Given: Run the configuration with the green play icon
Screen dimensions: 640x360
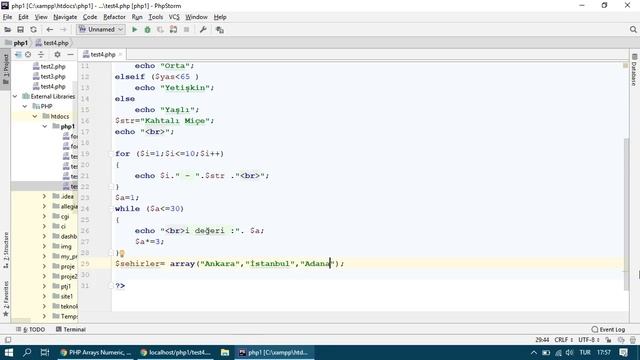Looking at the screenshot, I should coord(134,29).
